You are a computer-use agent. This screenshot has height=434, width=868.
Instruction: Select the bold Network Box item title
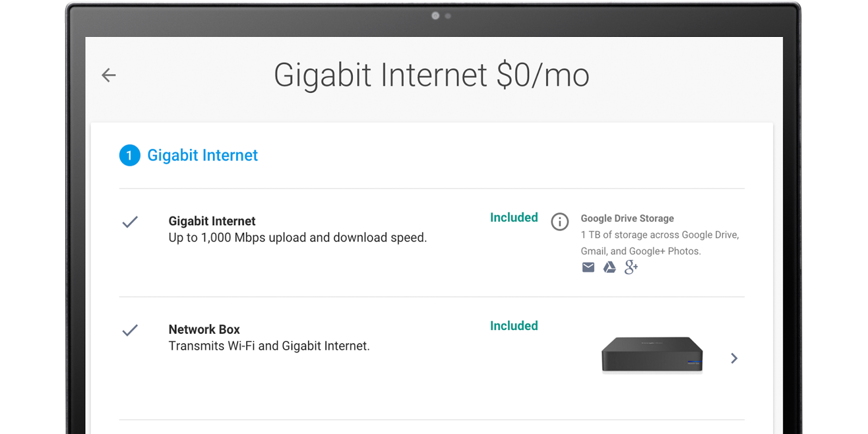tap(204, 330)
